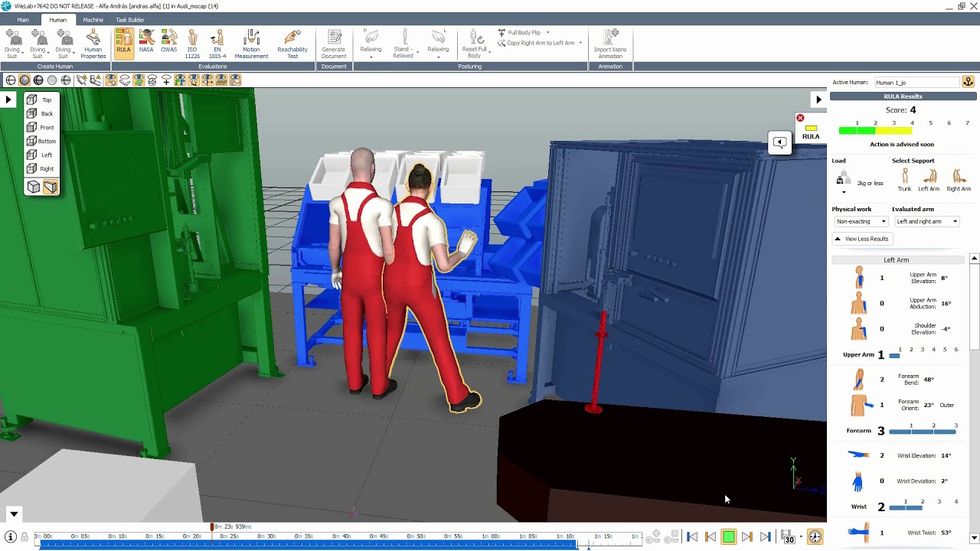Open the ISO 11226 evaluation

[192, 44]
